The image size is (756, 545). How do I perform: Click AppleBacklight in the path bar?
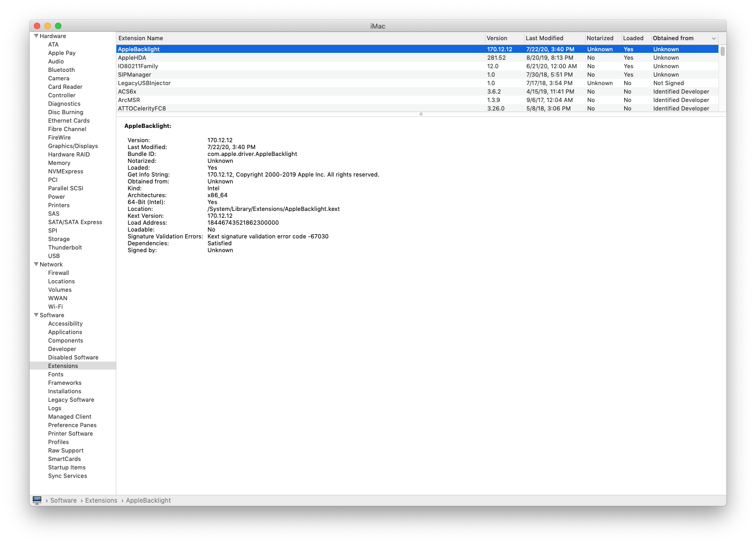coord(148,501)
